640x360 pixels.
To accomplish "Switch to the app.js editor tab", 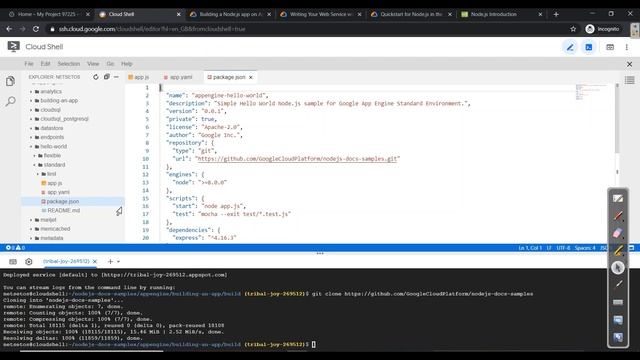I will pos(139,77).
